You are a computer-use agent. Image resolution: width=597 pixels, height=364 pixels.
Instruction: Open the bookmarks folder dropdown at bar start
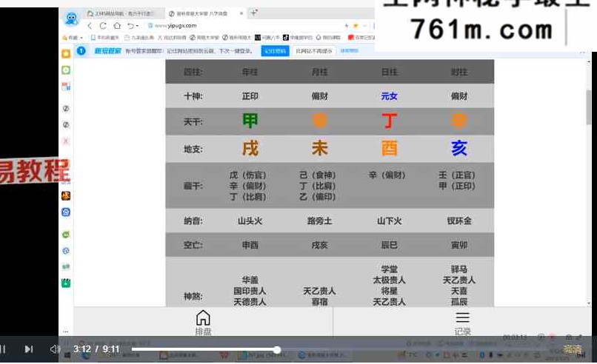point(73,37)
